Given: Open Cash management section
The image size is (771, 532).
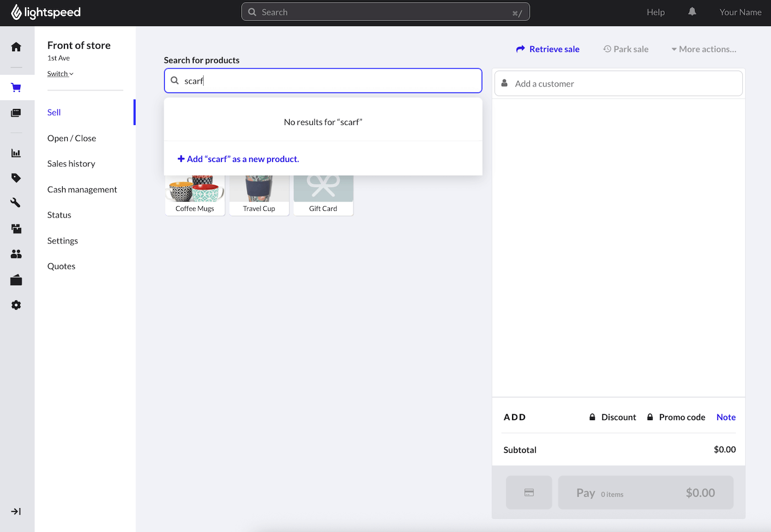Looking at the screenshot, I should [x=82, y=189].
